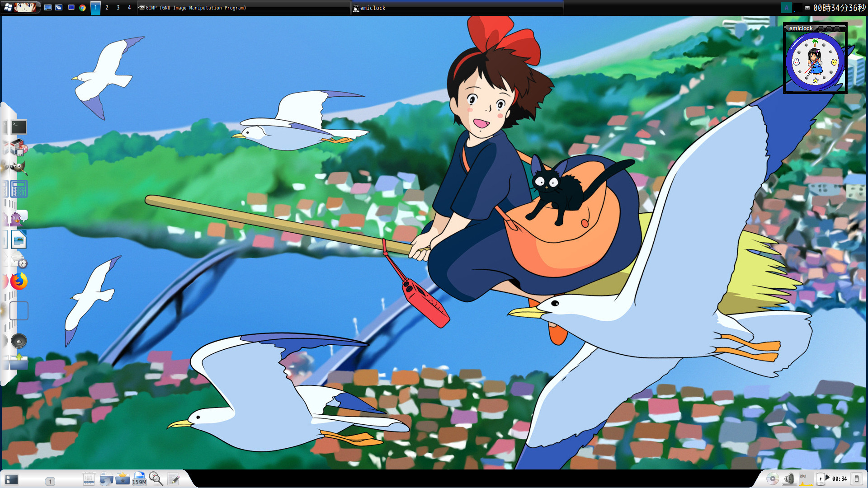Screen dimensions: 868x488
Task: Open the 159M memory monitor icon
Action: point(139,479)
